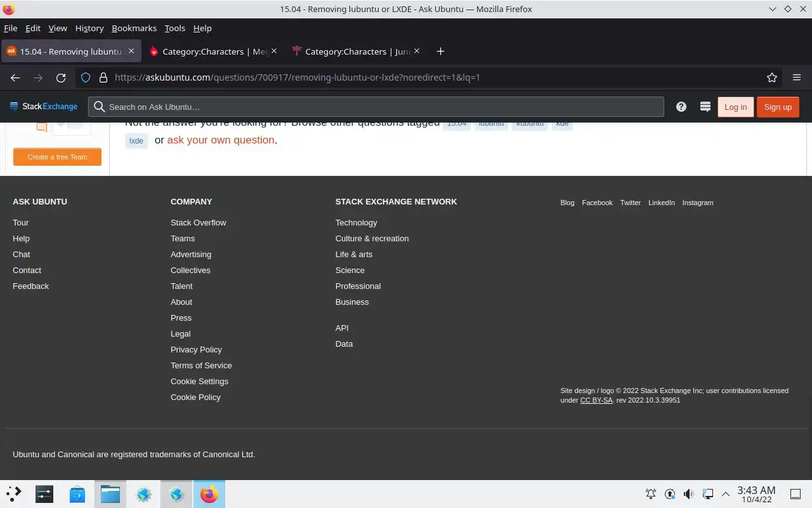Image resolution: width=812 pixels, height=508 pixels.
Task: Open the Privacy Policy footer link
Action: click(x=196, y=349)
